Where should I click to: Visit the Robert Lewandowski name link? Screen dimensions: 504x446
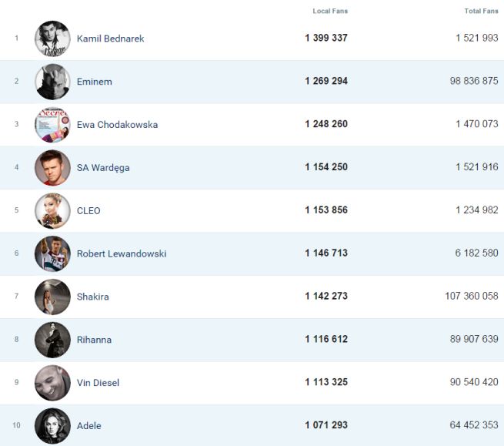[x=122, y=254]
